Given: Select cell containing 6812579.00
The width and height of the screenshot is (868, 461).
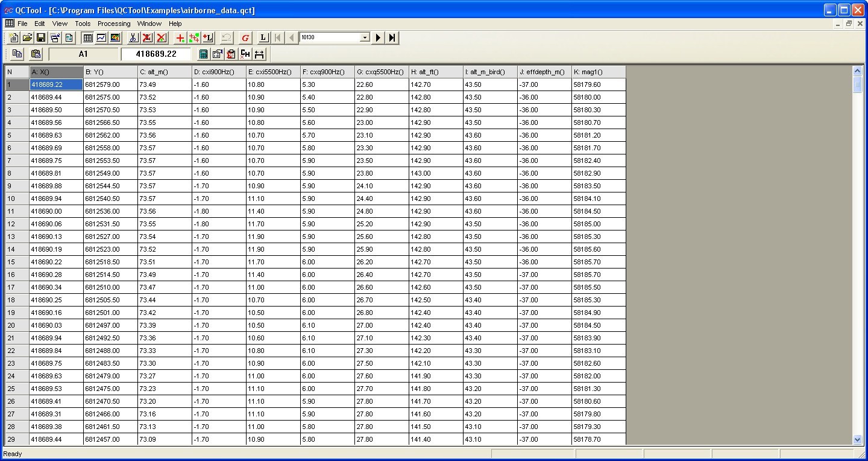Looking at the screenshot, I should tap(110, 84).
